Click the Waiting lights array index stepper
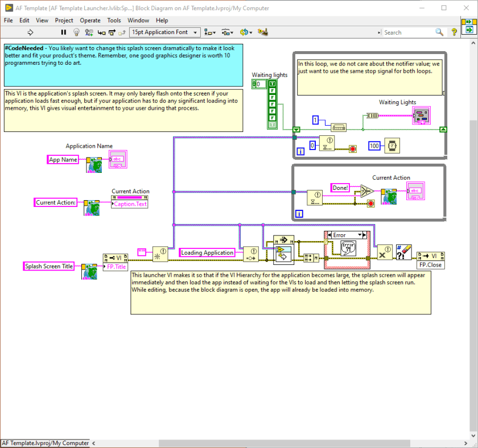This screenshot has width=478, height=448. click(254, 84)
